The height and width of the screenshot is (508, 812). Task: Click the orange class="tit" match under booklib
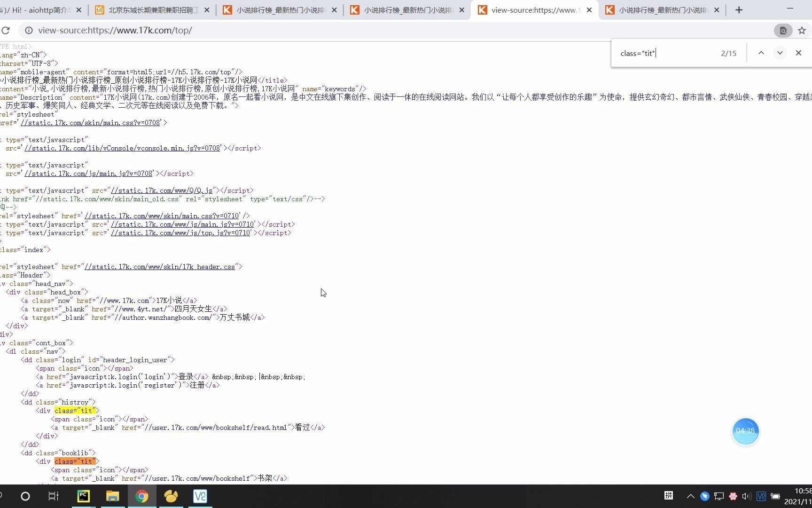click(75, 461)
